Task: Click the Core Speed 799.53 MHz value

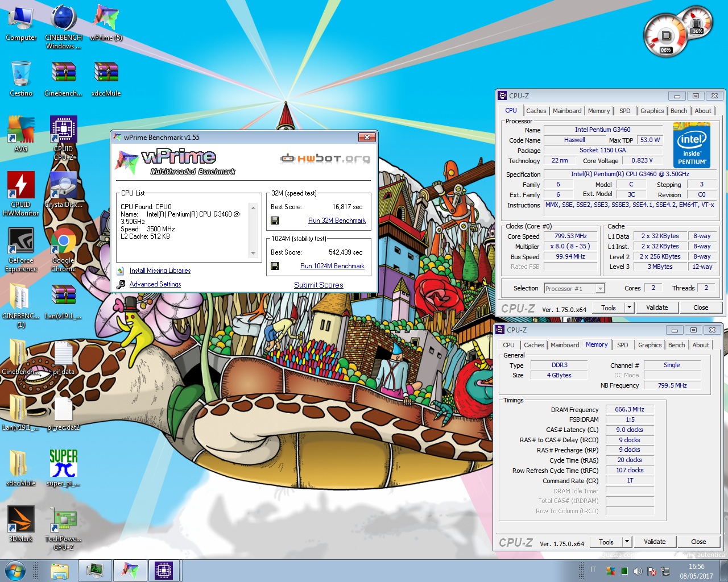Action: click(x=570, y=236)
